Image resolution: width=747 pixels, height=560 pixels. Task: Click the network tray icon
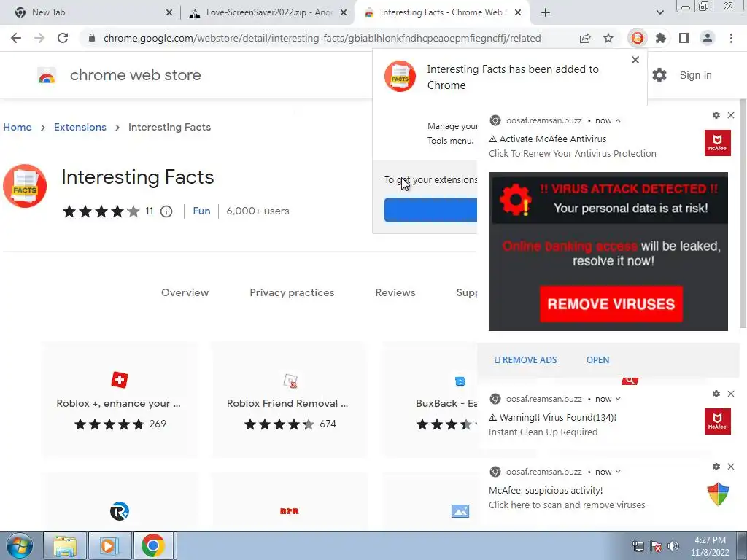638,546
